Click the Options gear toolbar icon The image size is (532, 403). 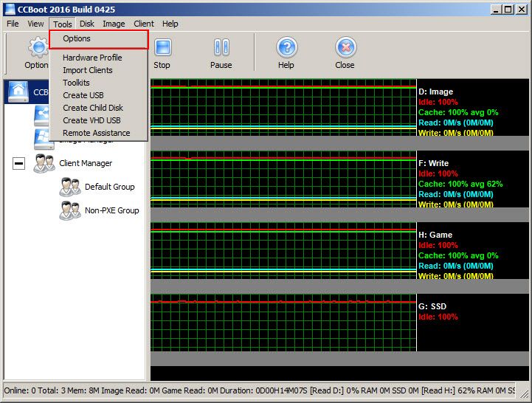point(38,47)
